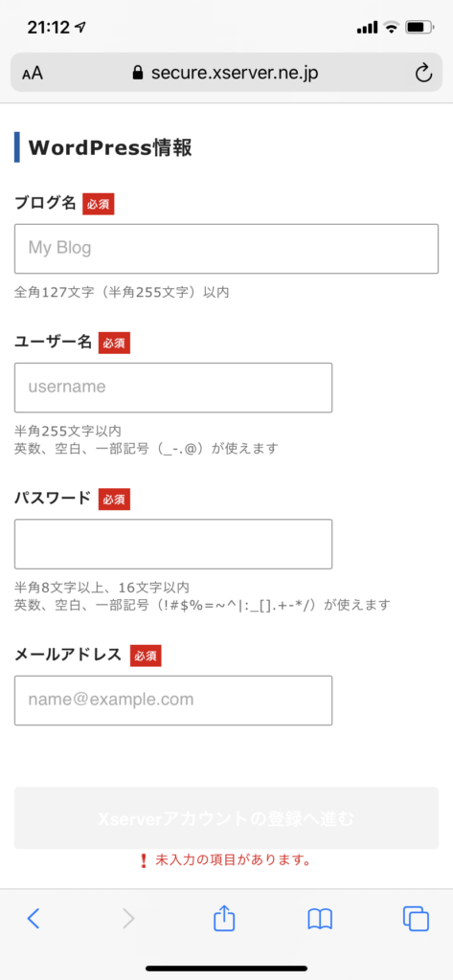Reload the page with refresh icon
The width and height of the screenshot is (453, 980).
(x=423, y=74)
